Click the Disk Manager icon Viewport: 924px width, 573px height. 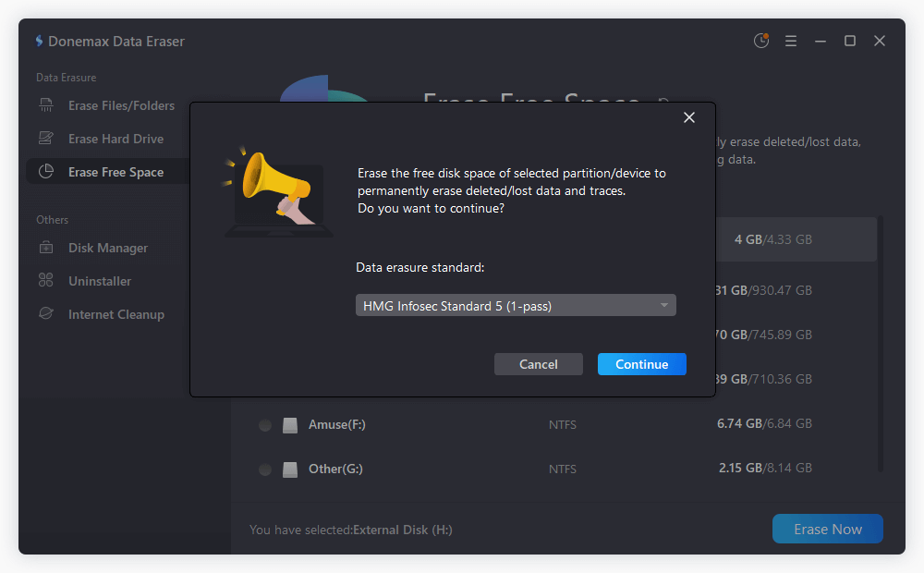click(x=46, y=248)
